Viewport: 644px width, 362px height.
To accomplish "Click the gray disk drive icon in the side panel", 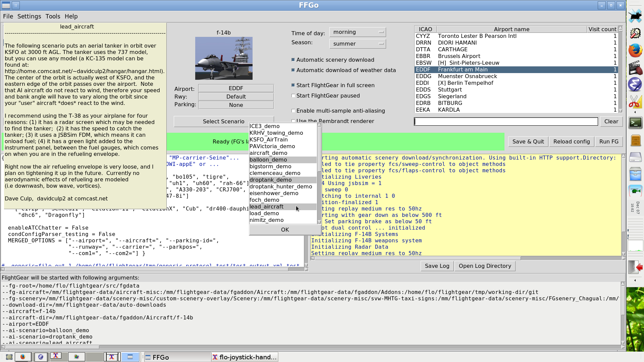I will coord(635,157).
